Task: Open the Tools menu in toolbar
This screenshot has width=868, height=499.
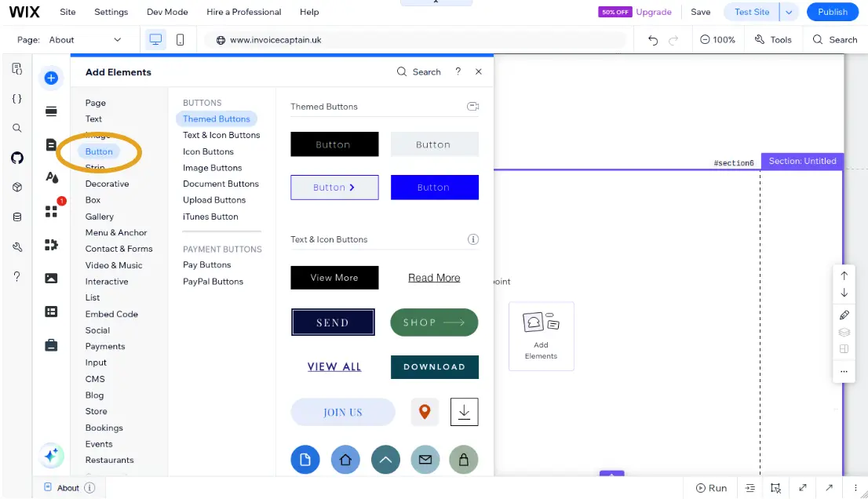Action: (x=773, y=40)
